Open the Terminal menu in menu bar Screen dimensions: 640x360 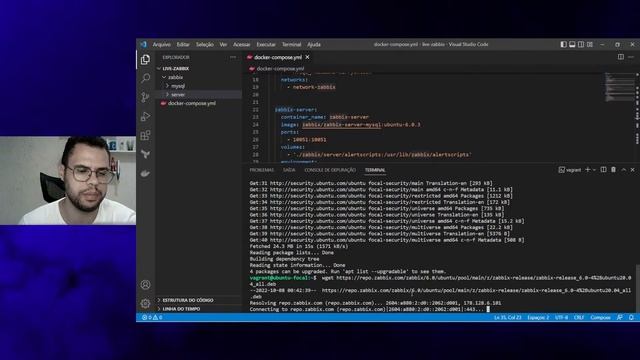click(x=291, y=44)
